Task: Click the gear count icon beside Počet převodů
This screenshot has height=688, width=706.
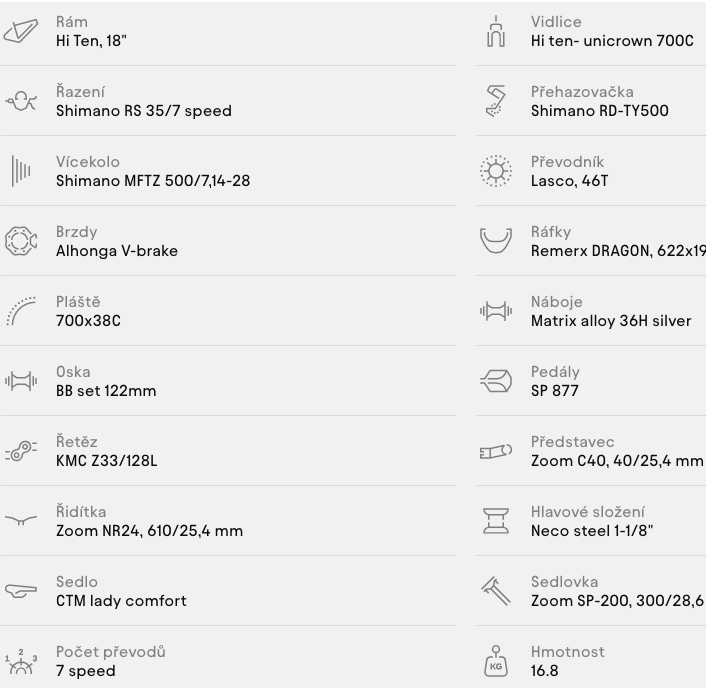Action: (21, 661)
